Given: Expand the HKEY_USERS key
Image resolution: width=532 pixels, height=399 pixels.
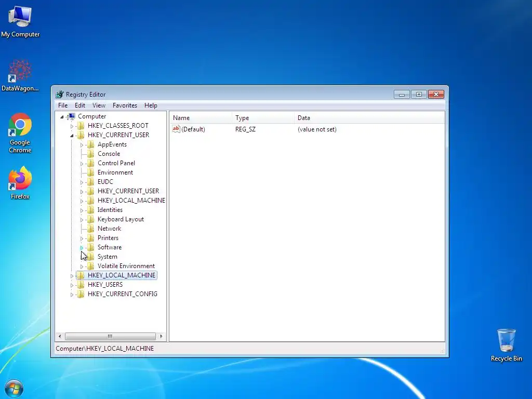Looking at the screenshot, I should [x=72, y=285].
